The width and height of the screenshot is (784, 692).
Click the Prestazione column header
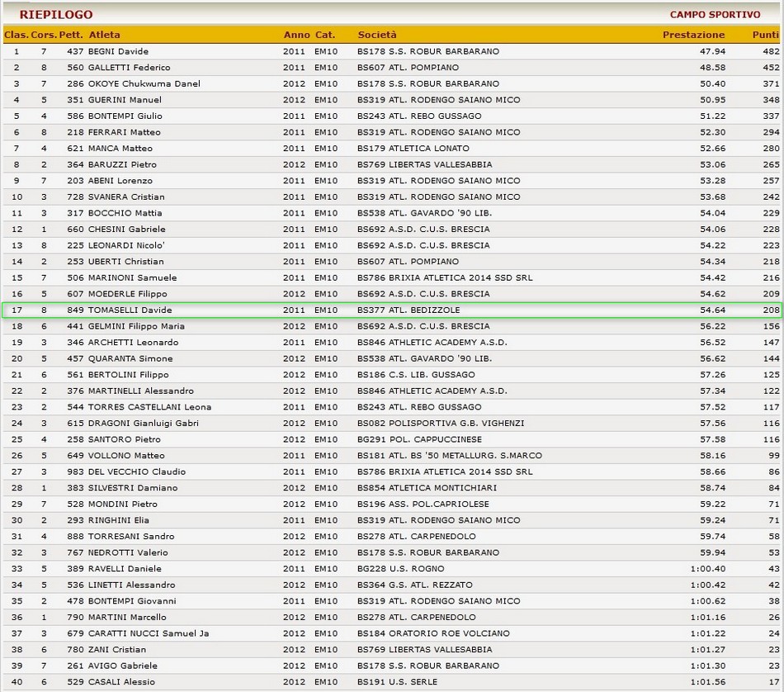pos(693,35)
